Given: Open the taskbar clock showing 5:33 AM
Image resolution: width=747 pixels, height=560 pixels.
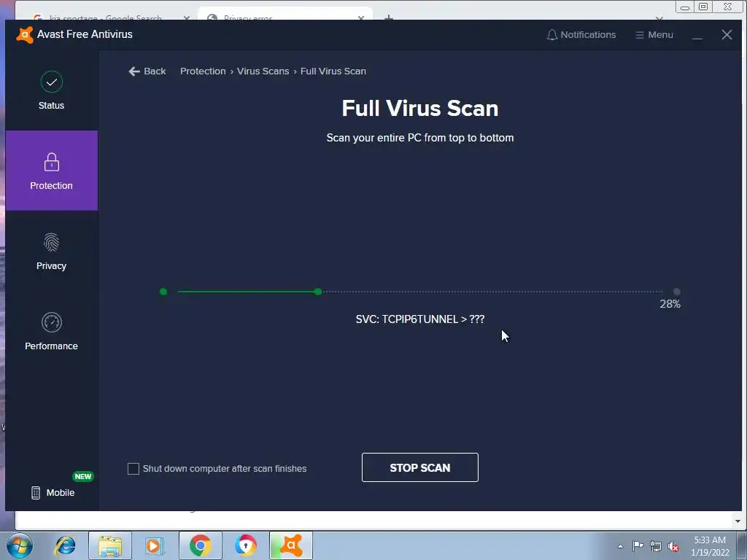Looking at the screenshot, I should [x=710, y=545].
